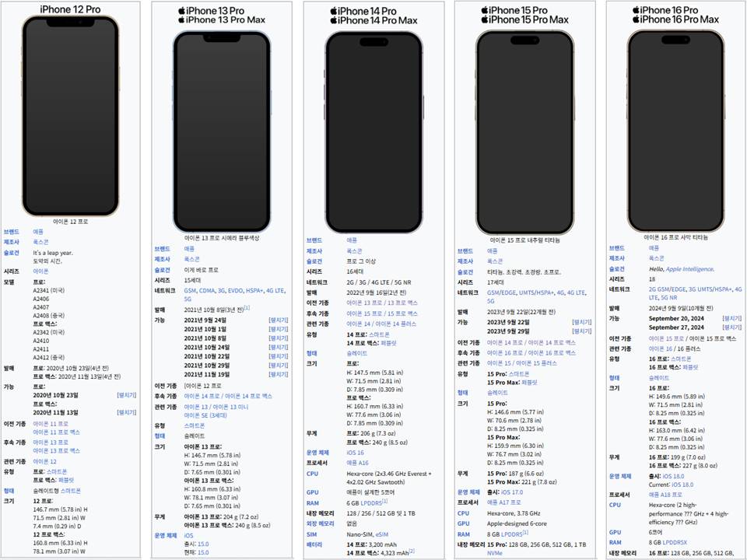Screen dimensions: 747x560
Task: Open 아이폰 15 프로 맥스 successor link under iPhone 14 Pro
Action: tap(400, 313)
